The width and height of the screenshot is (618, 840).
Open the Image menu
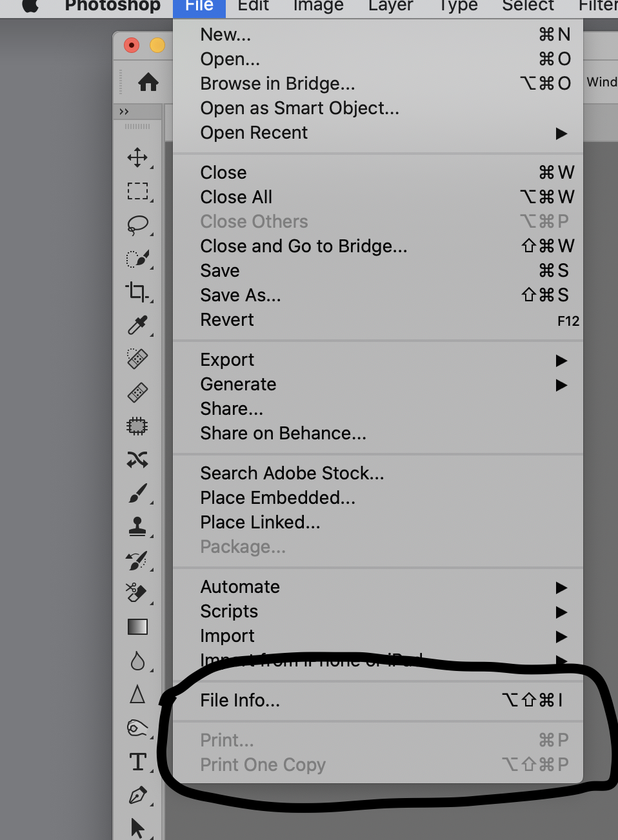pos(317,6)
